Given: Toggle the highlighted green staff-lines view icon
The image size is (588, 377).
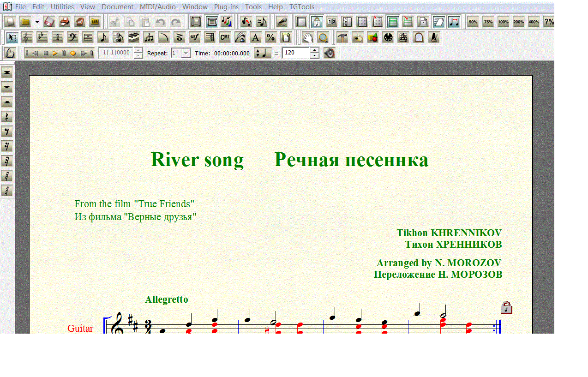Looking at the screenshot, I should coord(393,22).
